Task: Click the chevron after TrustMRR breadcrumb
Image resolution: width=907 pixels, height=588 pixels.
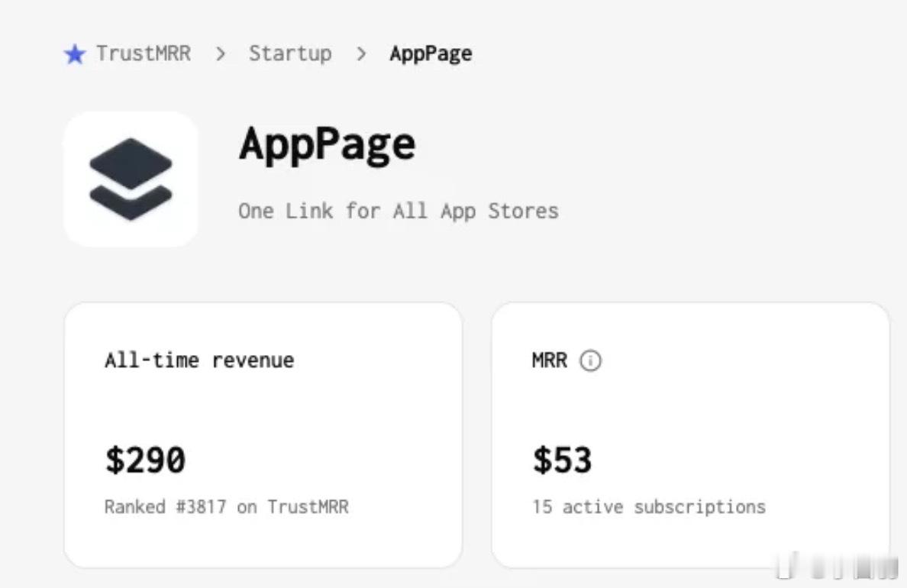Action: [221, 53]
